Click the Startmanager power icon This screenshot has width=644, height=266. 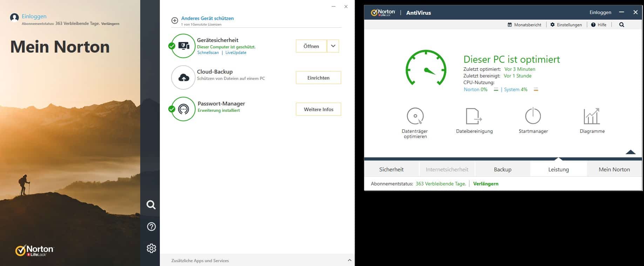(533, 116)
